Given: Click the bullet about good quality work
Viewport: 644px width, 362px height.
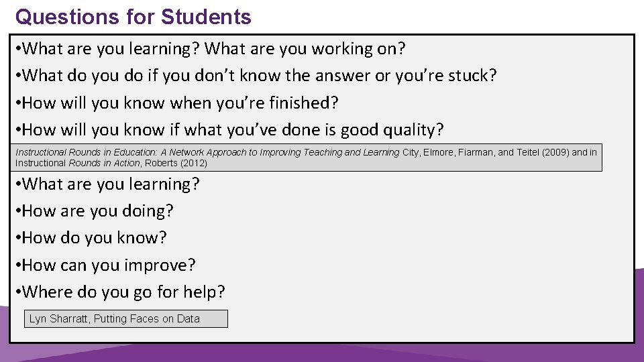Looking at the screenshot, I should 232,129.
